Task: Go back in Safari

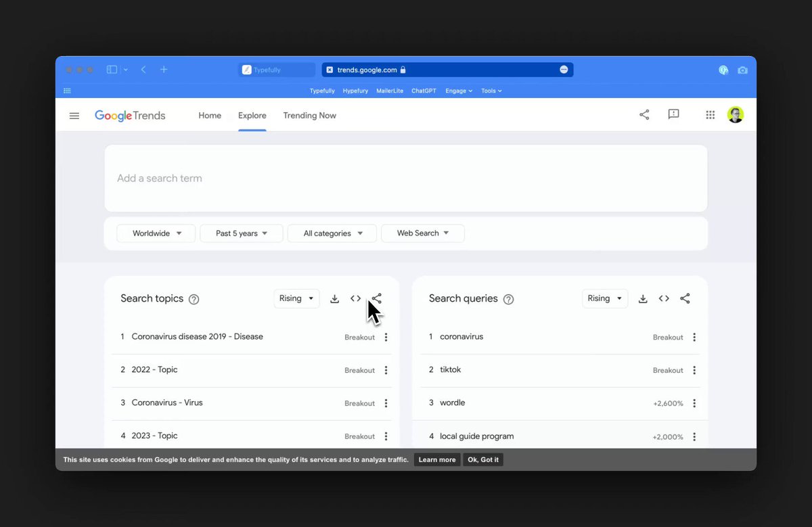Action: [143, 70]
